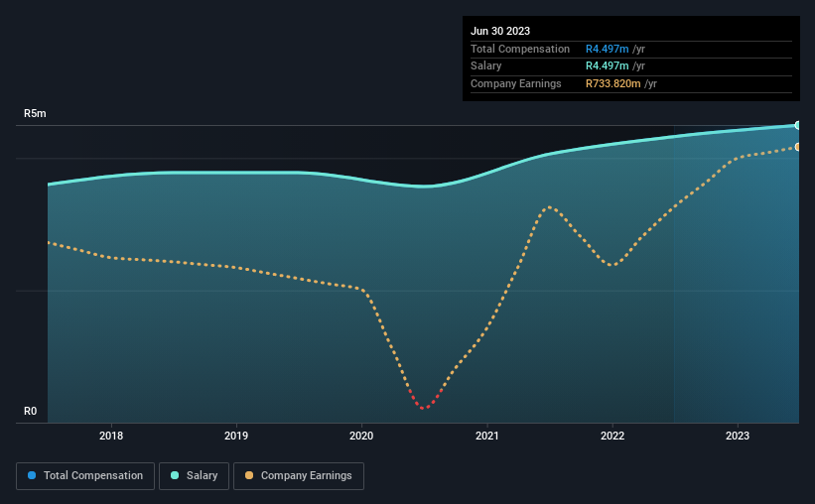Image resolution: width=815 pixels, height=504 pixels.
Task: Click the blue Total Compensation legend dot
Action: (x=32, y=475)
